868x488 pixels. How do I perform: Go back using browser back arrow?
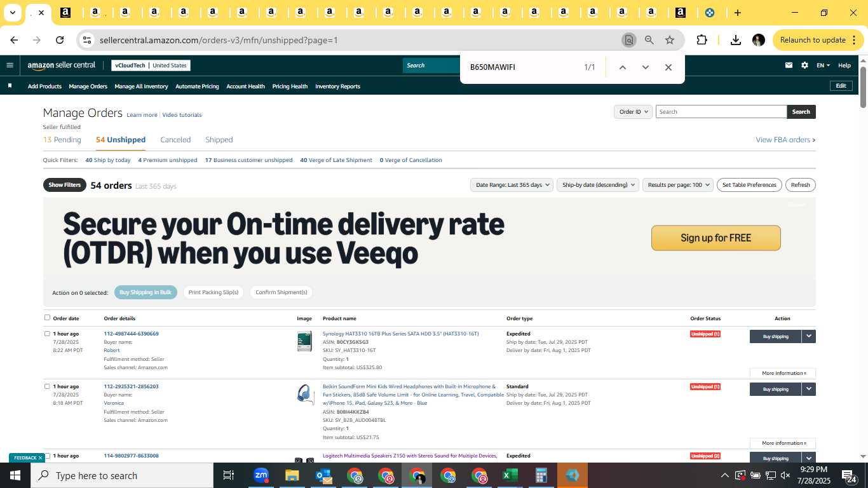point(14,40)
